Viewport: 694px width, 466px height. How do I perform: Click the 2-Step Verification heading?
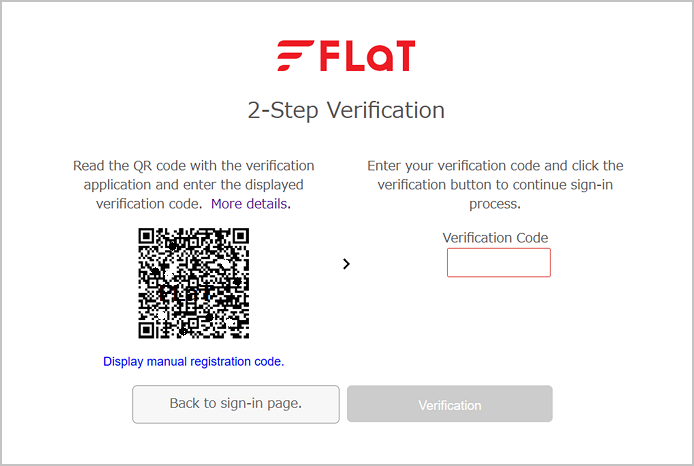tap(346, 110)
